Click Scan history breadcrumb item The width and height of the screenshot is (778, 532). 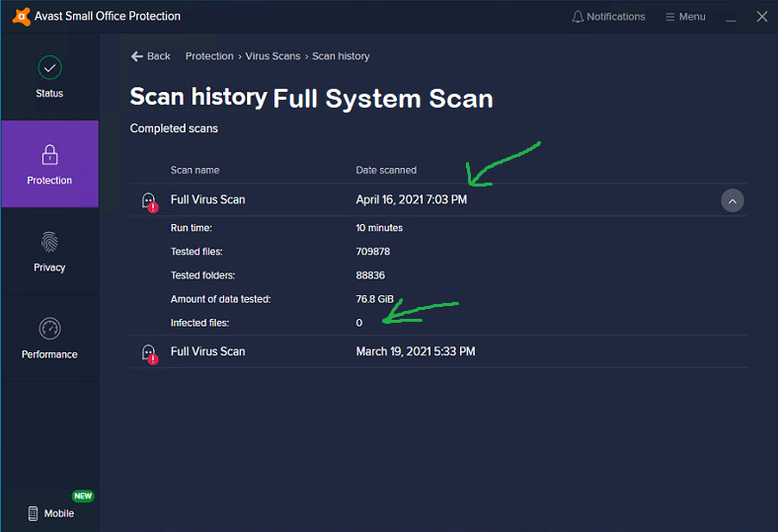(341, 56)
